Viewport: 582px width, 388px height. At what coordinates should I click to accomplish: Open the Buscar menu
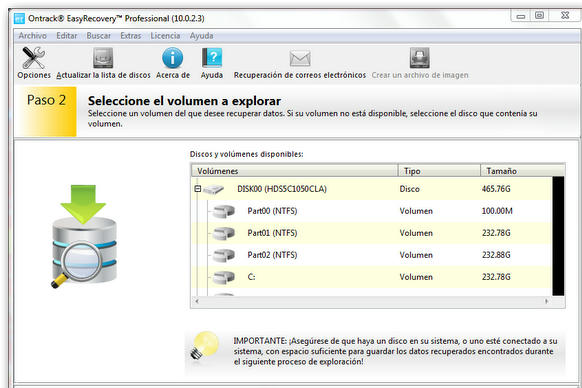99,36
